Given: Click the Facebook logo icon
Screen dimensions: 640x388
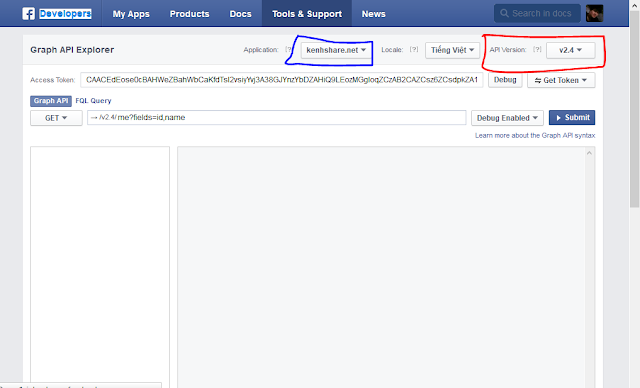Looking at the screenshot, I should (29, 14).
